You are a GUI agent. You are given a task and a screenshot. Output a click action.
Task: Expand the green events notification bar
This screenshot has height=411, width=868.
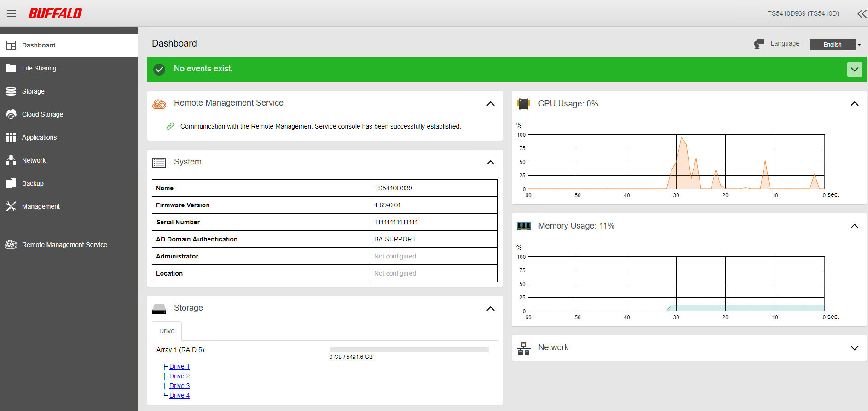tap(854, 70)
